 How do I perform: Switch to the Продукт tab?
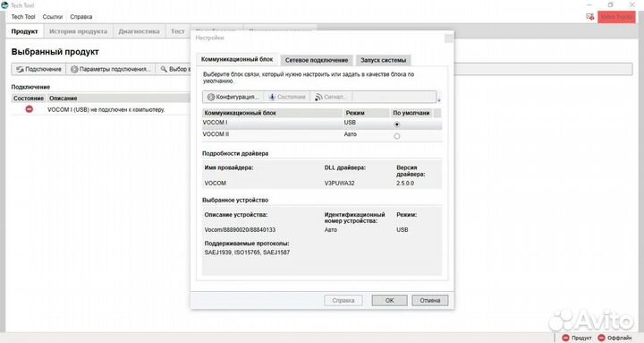click(25, 31)
